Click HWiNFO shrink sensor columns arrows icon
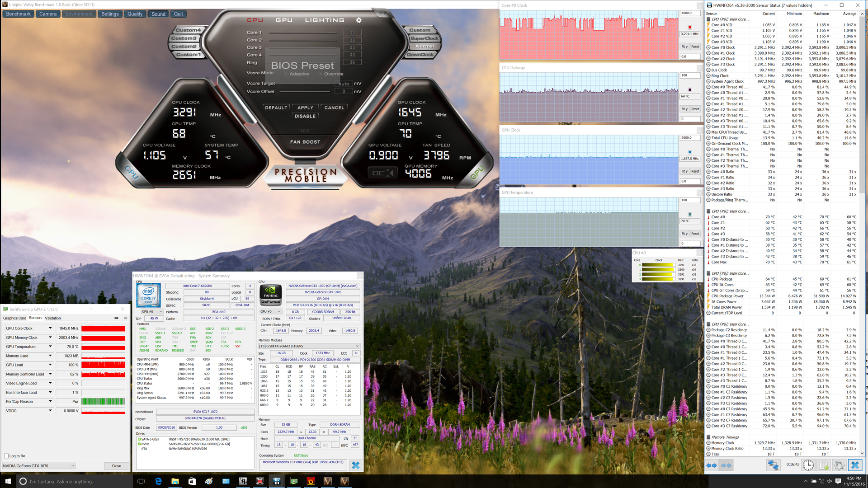The height and width of the screenshot is (488, 868). click(726, 465)
